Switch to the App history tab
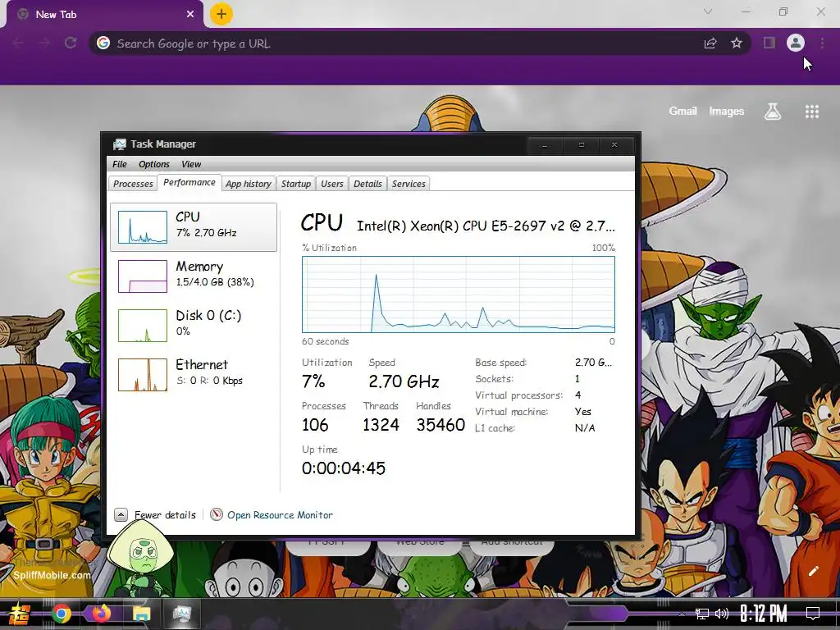 [248, 184]
